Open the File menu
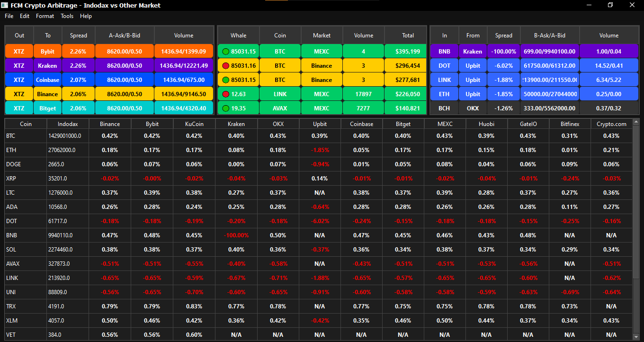 pyautogui.click(x=9, y=16)
